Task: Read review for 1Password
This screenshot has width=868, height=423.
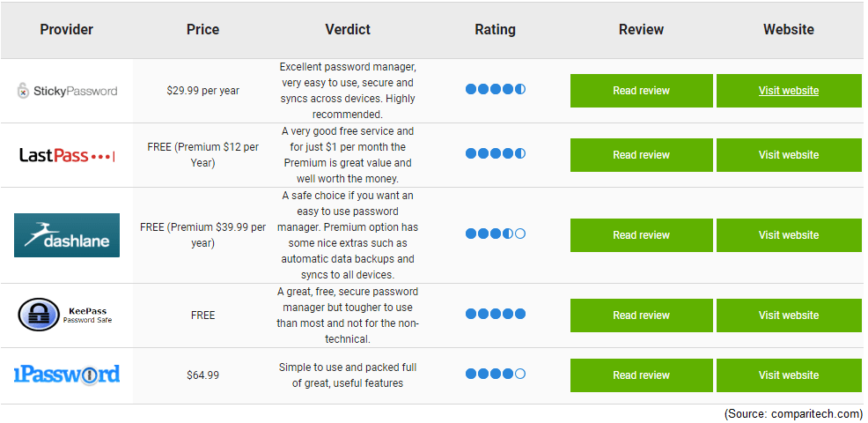Action: click(x=642, y=375)
